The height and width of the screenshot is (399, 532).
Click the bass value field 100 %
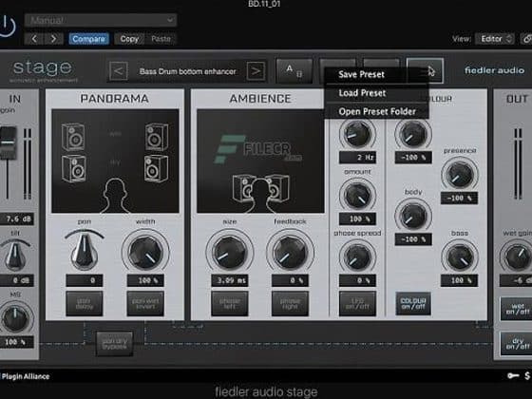click(x=460, y=280)
